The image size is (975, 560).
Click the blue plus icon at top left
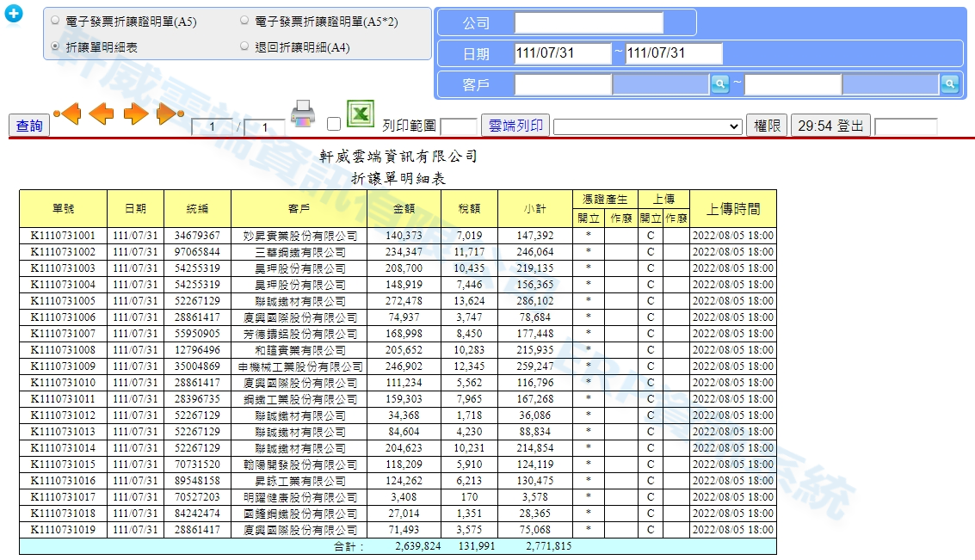(x=14, y=13)
